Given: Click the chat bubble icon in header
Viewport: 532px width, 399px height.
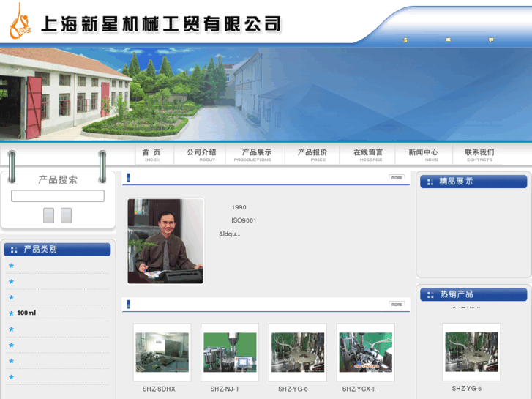Looking at the screenshot, I should 491,40.
